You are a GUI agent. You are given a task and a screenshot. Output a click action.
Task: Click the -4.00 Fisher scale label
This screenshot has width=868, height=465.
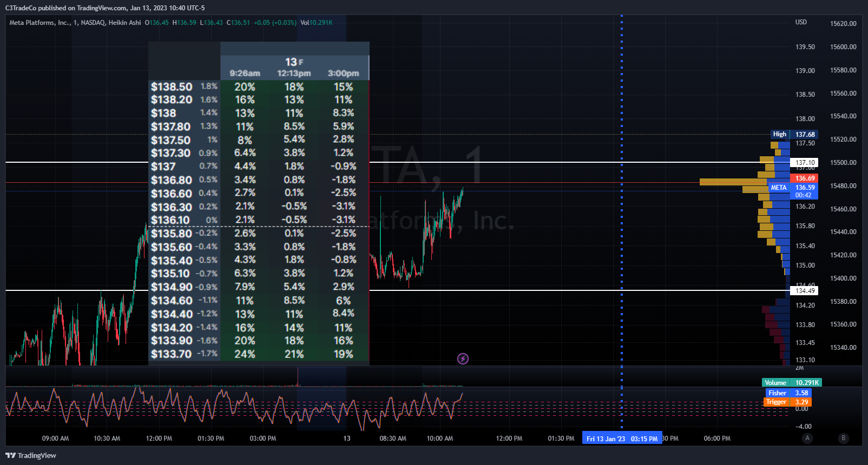(x=803, y=427)
